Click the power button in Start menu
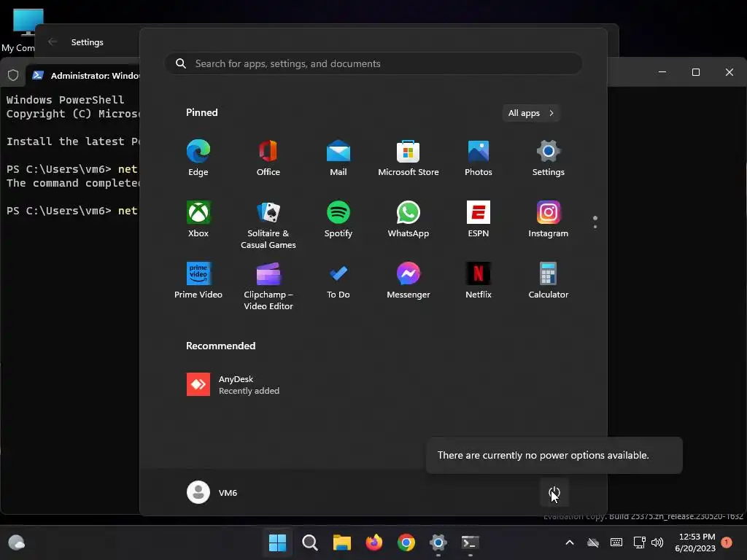This screenshot has width=747, height=560. (x=554, y=493)
